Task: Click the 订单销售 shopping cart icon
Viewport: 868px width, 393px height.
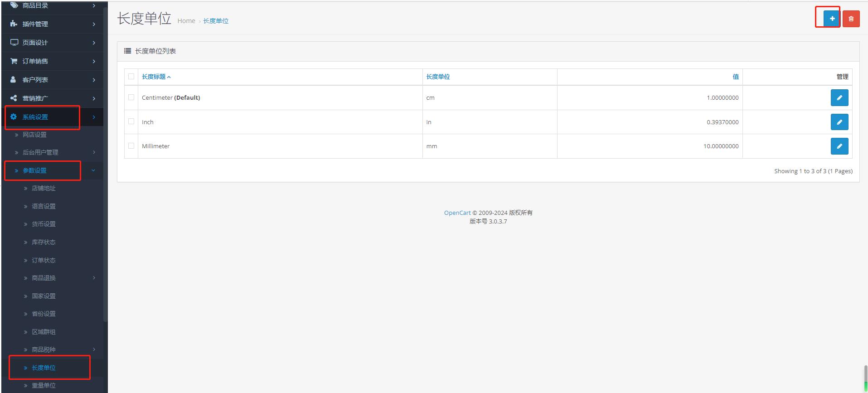Action: 14,61
